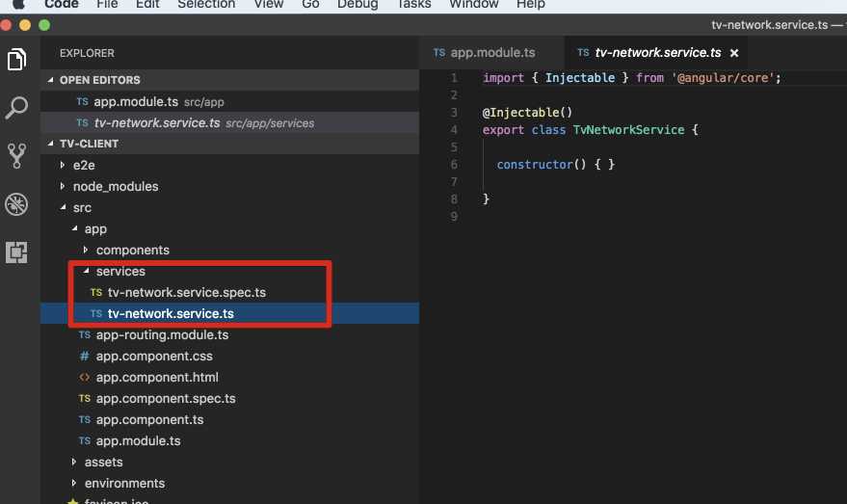Open the Edit menu
847x504 pixels.
[147, 4]
